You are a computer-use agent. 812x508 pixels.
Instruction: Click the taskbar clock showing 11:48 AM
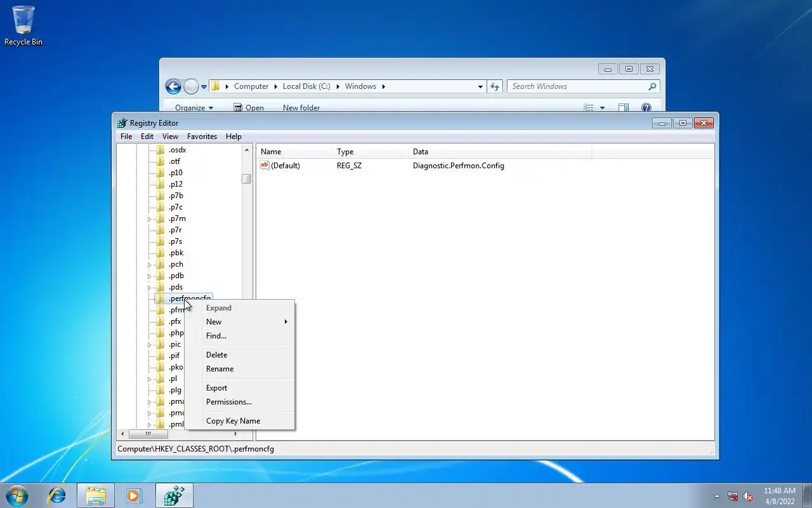tap(779, 496)
